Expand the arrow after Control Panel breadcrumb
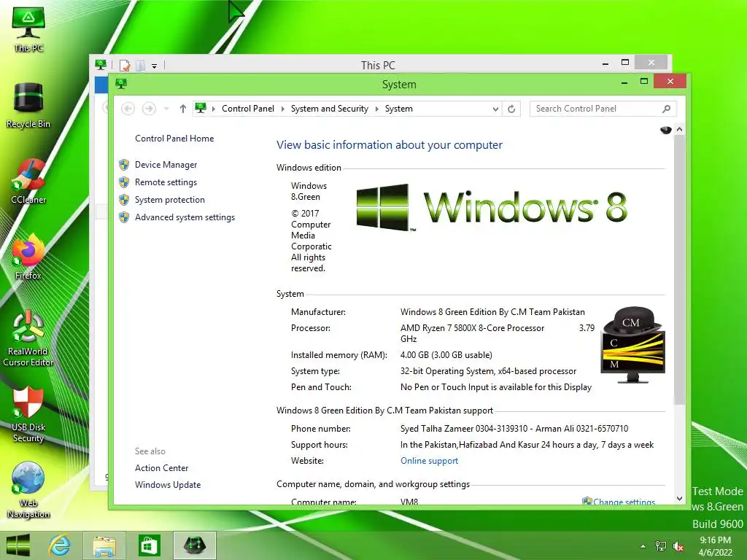Viewport: 747px width, 560px height. point(282,109)
